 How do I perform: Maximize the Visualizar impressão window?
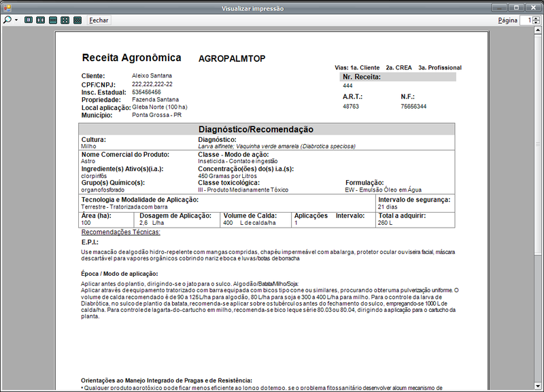516,7
